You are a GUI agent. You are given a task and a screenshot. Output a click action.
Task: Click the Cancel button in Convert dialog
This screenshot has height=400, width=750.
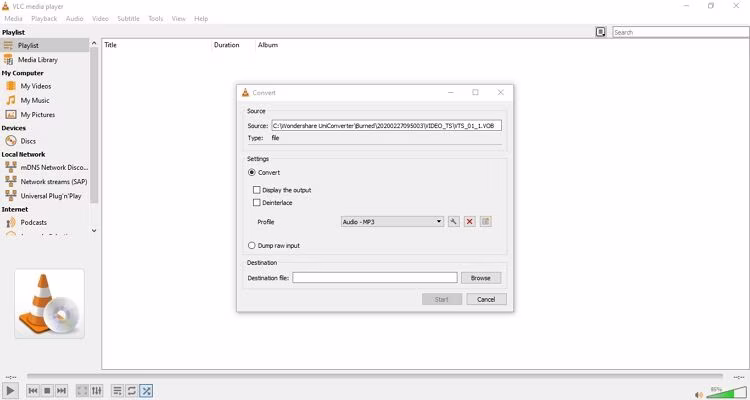(486, 300)
